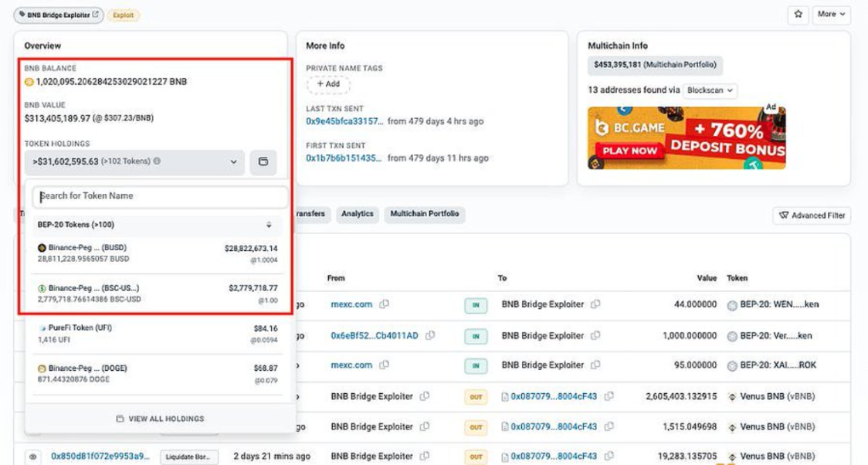Viewport: 868px width, 465px height.
Task: Click View All Holdings
Action: 161,419
